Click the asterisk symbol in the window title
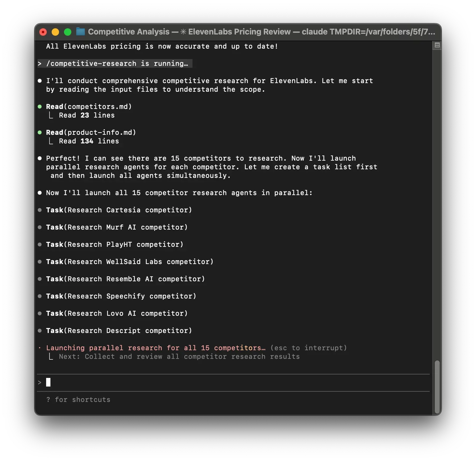Image resolution: width=476 pixels, height=461 pixels. coord(183,31)
